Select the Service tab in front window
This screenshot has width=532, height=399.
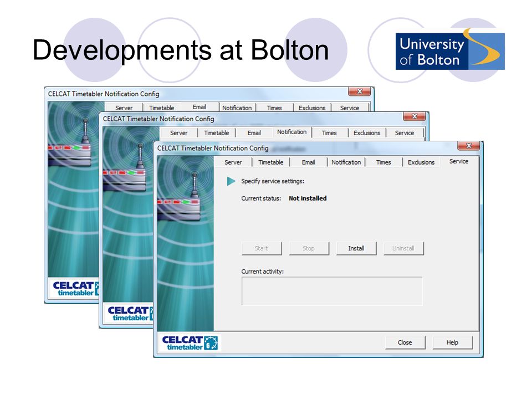[459, 161]
